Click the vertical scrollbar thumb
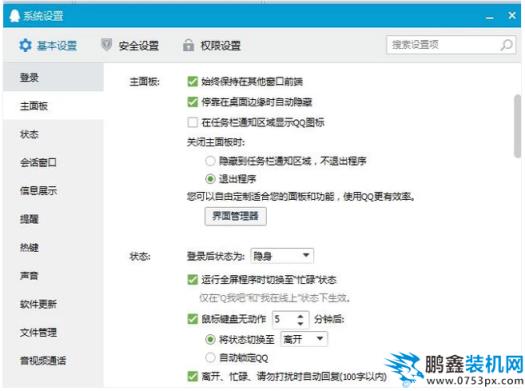Screen dimensions: 525x391 (517, 126)
